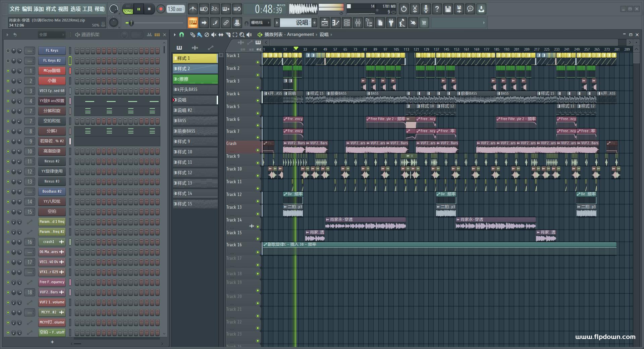
Task: Select the playlist delete tool
Action: pos(207,35)
